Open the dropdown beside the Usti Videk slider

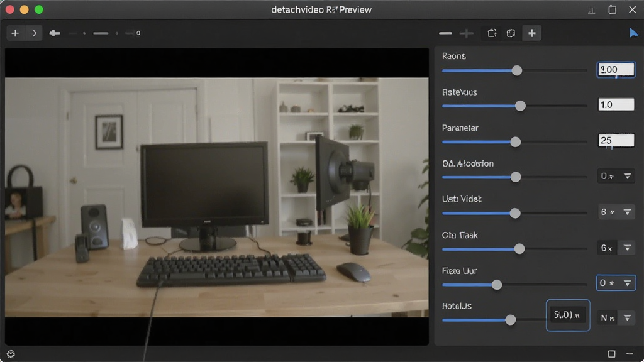pos(616,212)
